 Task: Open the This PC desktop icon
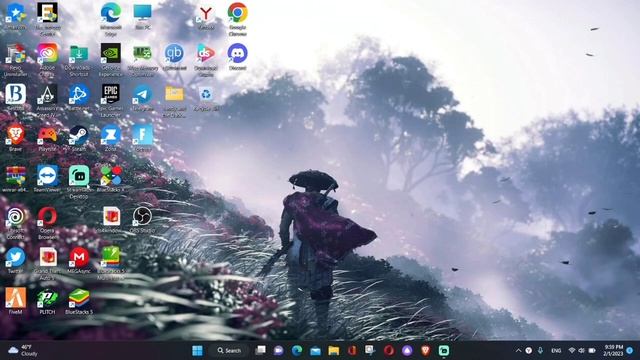pos(142,13)
